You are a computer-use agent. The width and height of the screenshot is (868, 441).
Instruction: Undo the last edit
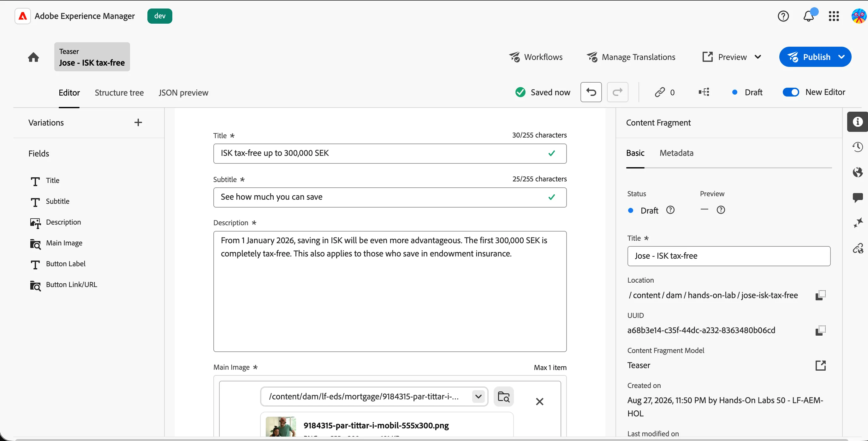591,92
